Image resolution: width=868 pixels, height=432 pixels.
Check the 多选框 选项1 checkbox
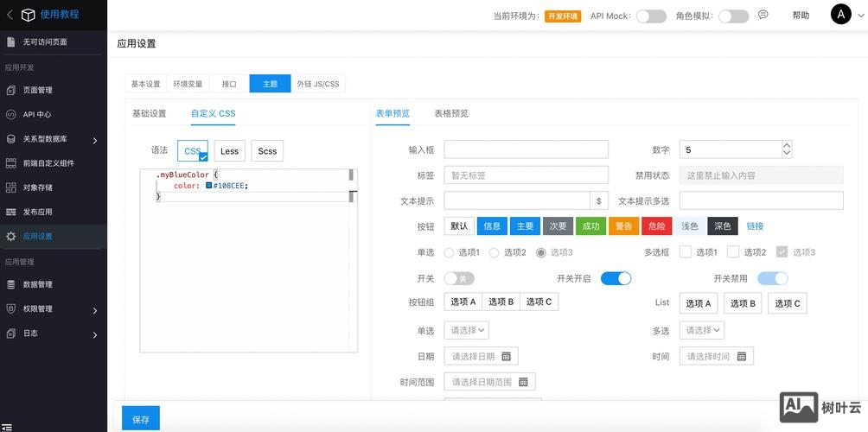point(686,252)
